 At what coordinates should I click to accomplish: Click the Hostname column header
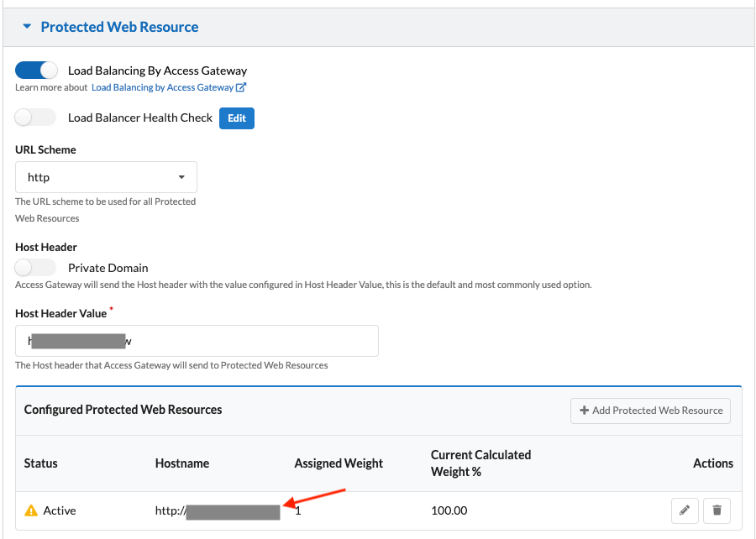click(182, 463)
